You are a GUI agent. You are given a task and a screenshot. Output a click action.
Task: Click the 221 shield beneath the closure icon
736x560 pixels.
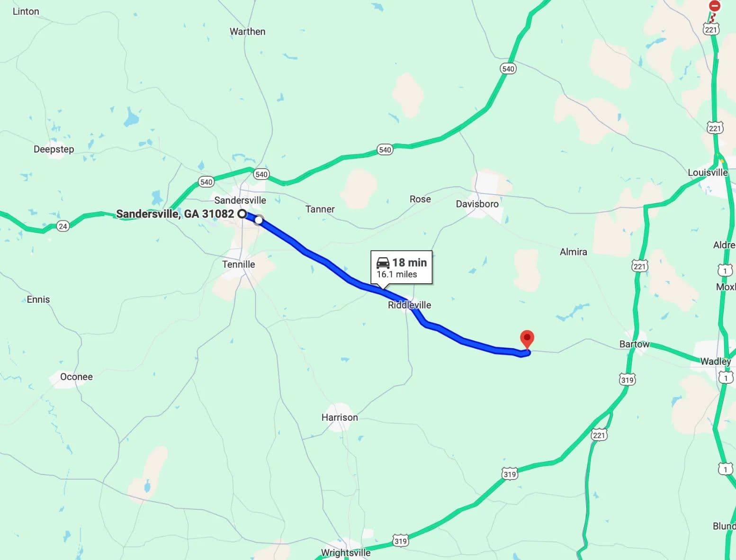[711, 29]
